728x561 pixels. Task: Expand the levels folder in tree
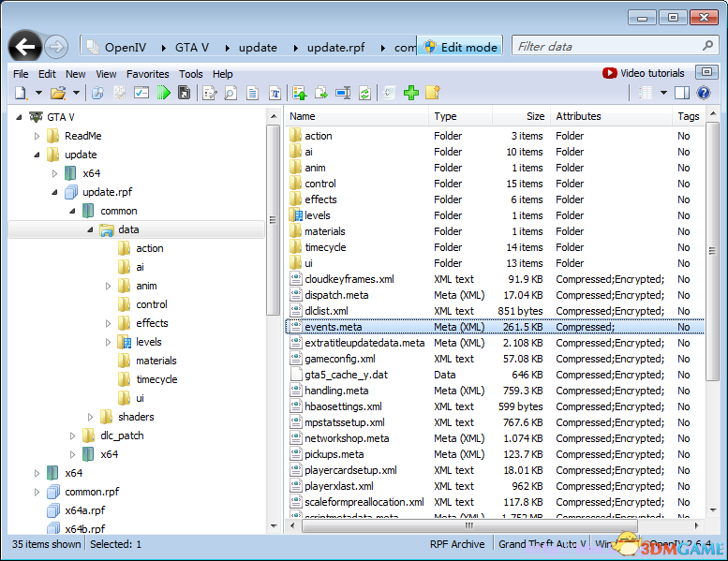[x=108, y=342]
